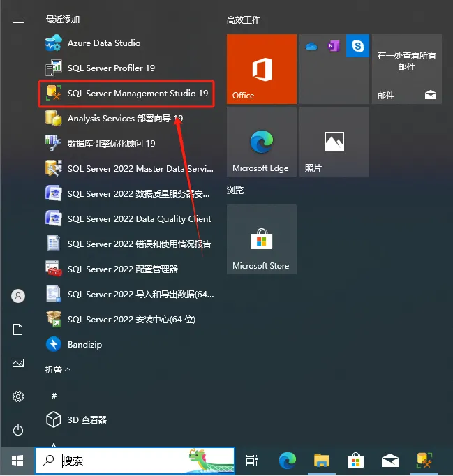Open SQL Server 2022 安装中心 icon

pos(54,319)
